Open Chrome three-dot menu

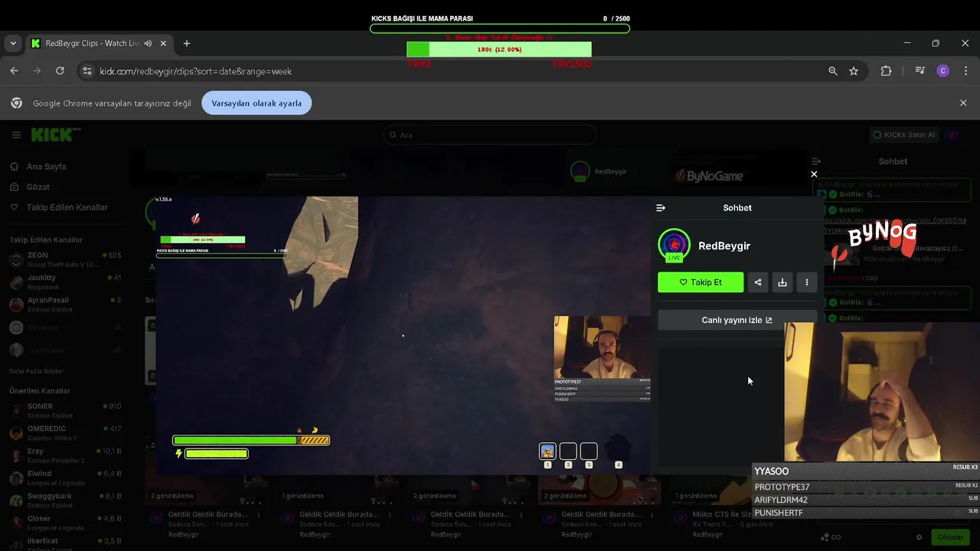coord(965,71)
